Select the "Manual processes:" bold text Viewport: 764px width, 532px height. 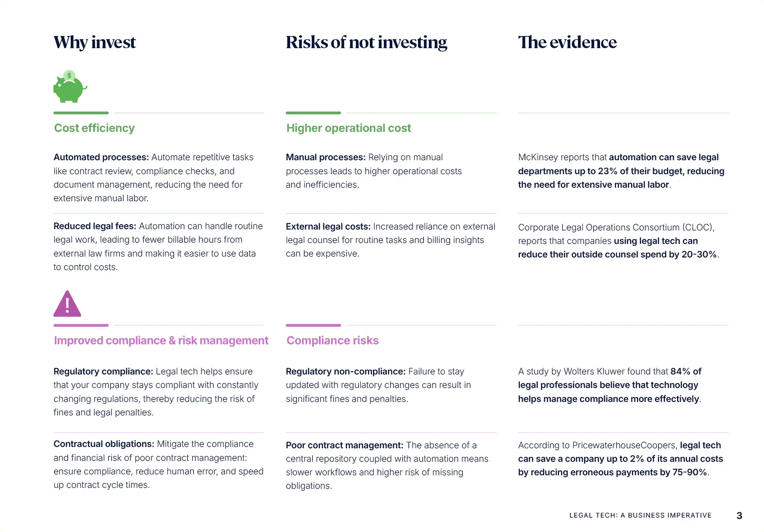(x=325, y=158)
